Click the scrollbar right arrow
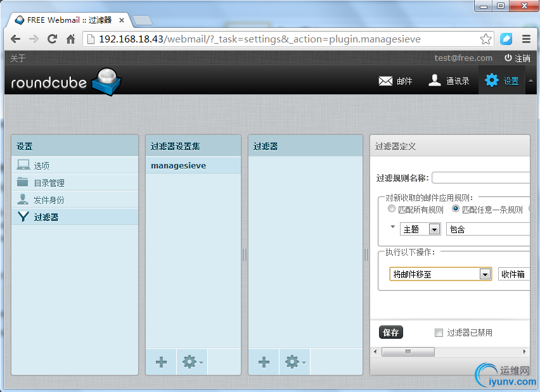This screenshot has width=540, height=392. (x=525, y=351)
